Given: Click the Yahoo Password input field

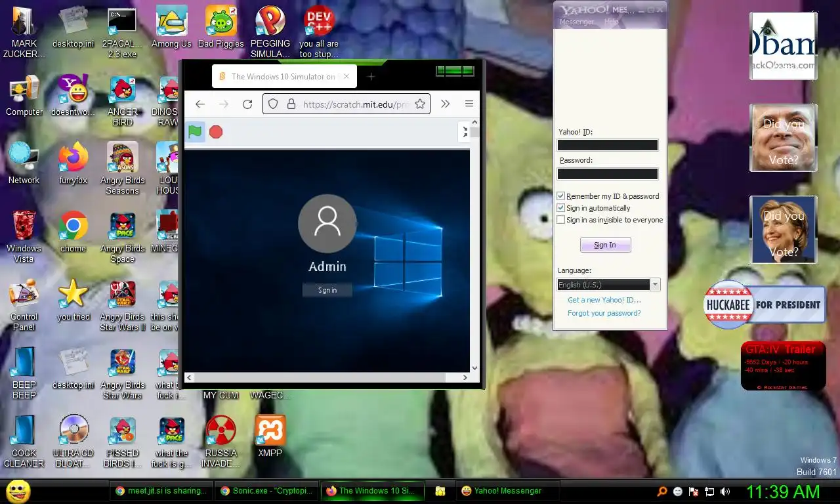Looking at the screenshot, I should 607,174.
